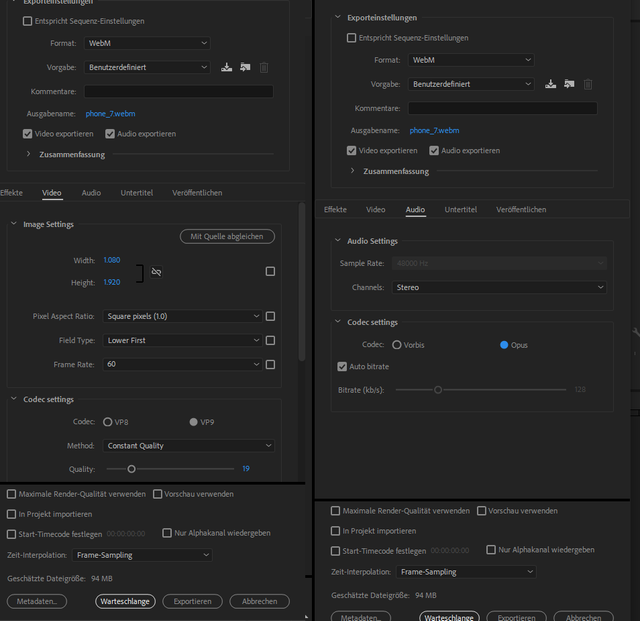This screenshot has height=621, width=640.
Task: Delete preset trash icon in right panel
Action: point(588,84)
